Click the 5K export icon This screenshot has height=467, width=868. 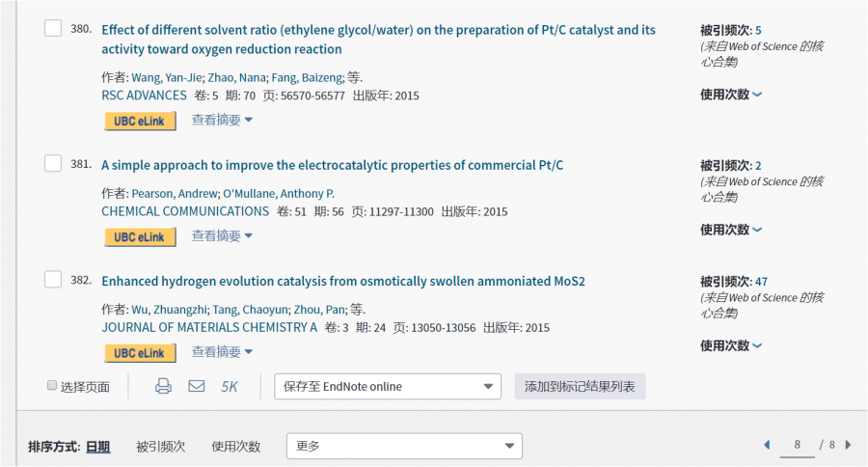[x=230, y=386]
